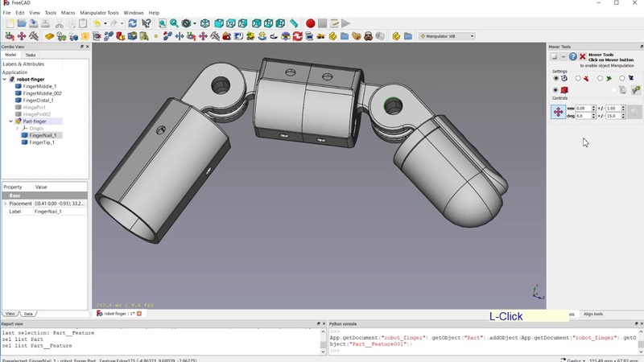Select FingerDistal_1 in the model tree
Screen dimensions: 644x362
38,100
